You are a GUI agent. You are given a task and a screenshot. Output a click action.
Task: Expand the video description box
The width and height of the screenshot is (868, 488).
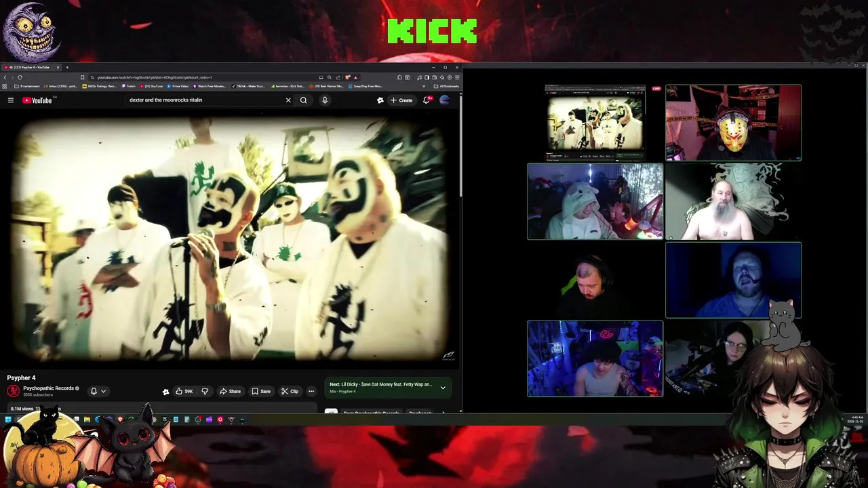(x=161, y=409)
